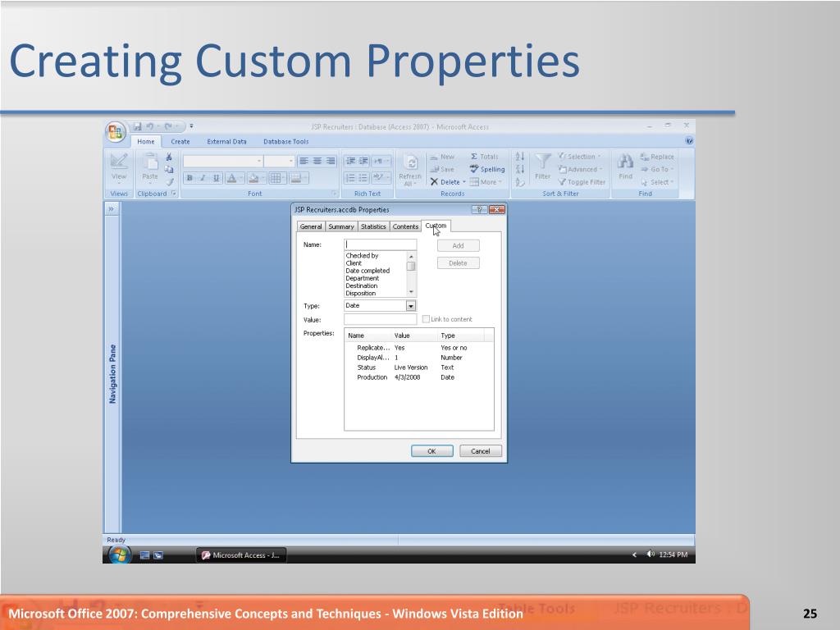
Task: Open the Customize Quick Access Toolbar arrow
Action: pyautogui.click(x=191, y=126)
